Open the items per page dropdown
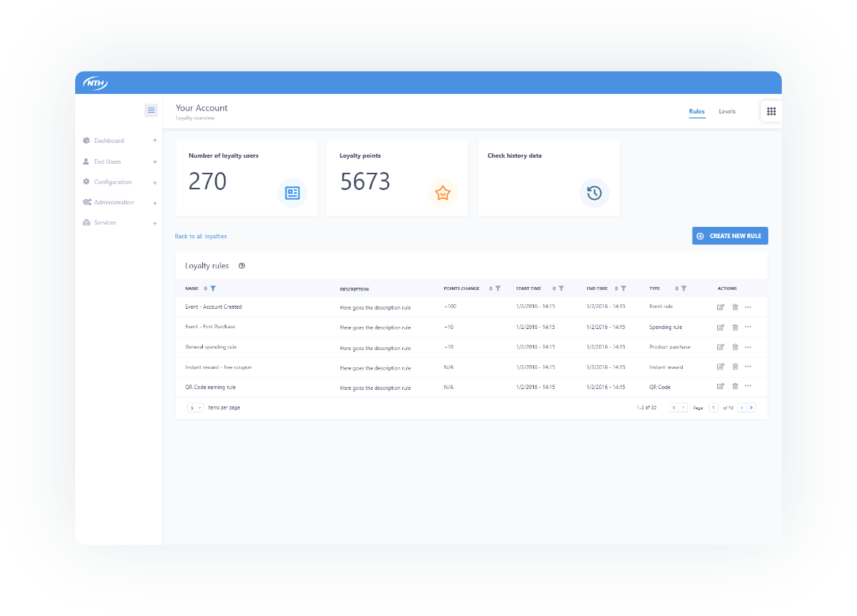Image resolution: width=857 pixels, height=616 pixels. 194,407
